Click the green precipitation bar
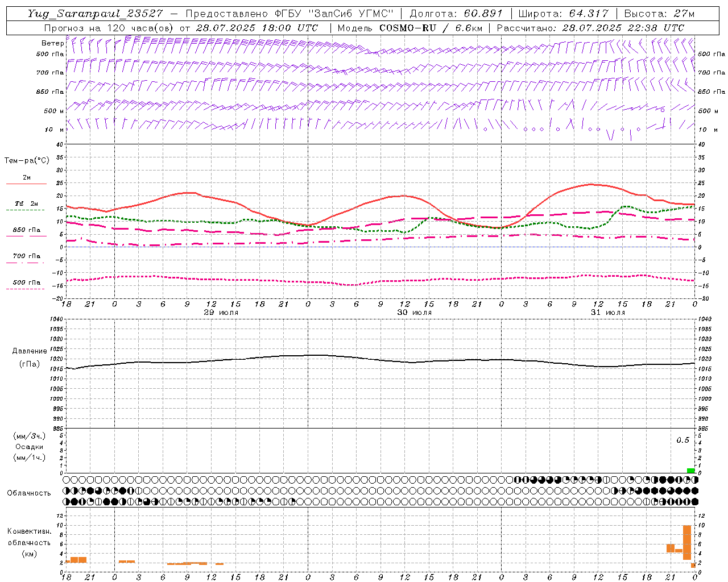The width and height of the screenshot is (728, 582). (690, 471)
